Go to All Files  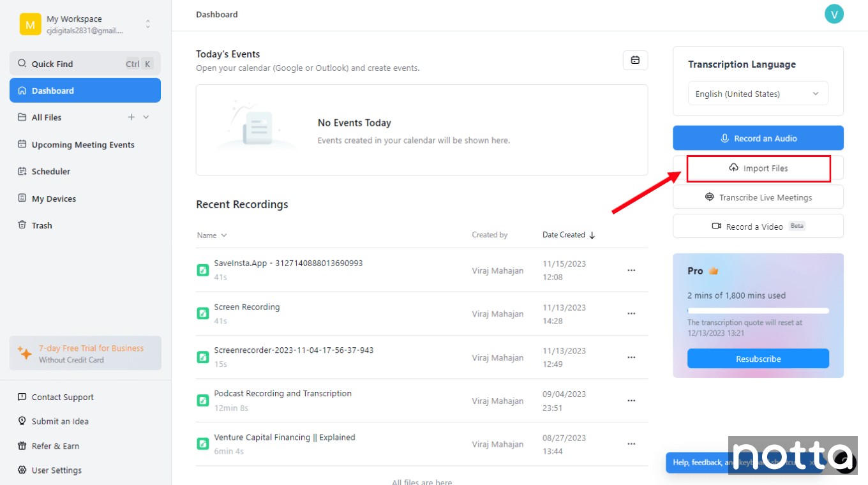tap(45, 117)
